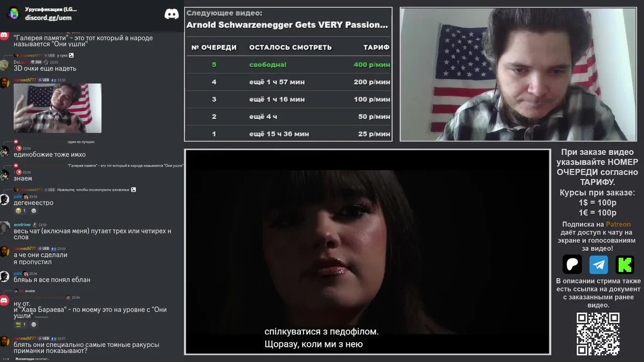Click the "ещё 15 ч 36 мин" cell
The image size is (644, 362).
(x=279, y=134)
